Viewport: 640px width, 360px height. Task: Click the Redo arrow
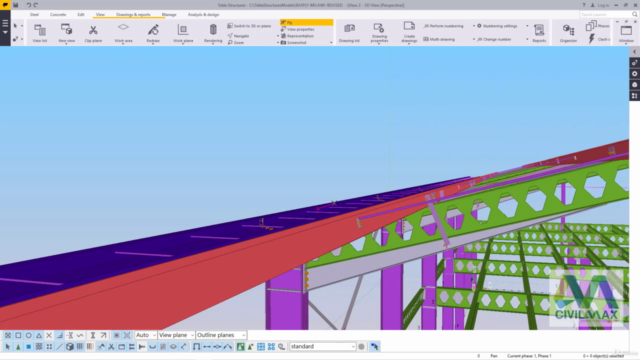(36, 5)
